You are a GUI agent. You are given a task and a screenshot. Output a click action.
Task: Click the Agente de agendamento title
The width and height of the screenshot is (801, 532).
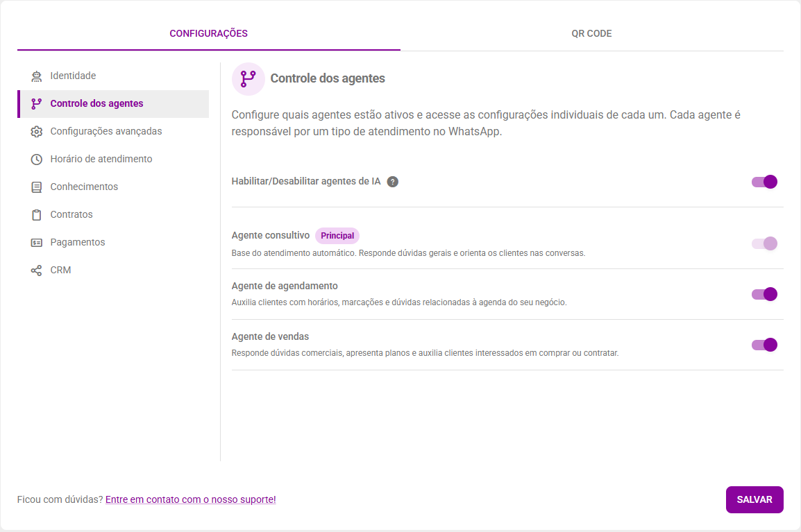pyautogui.click(x=285, y=286)
